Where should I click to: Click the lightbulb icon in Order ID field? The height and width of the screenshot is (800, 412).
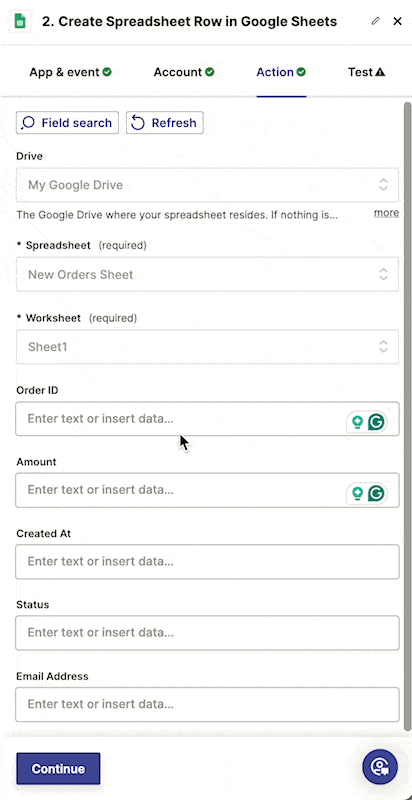pos(357,422)
